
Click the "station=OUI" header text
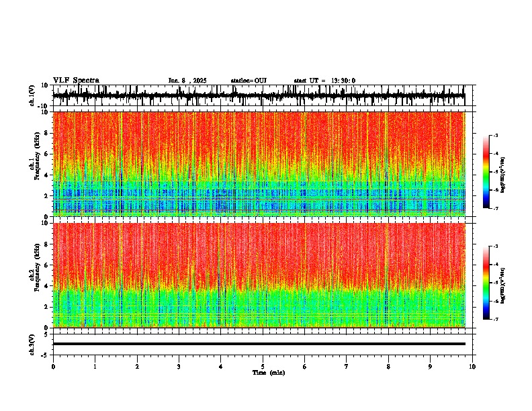point(249,81)
